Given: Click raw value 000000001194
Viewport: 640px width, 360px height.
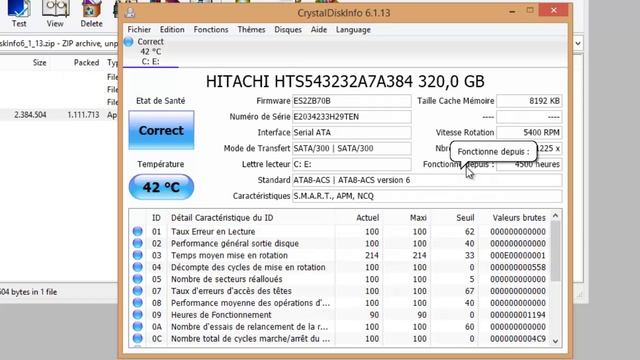Looking at the screenshot, I should coord(518,315).
